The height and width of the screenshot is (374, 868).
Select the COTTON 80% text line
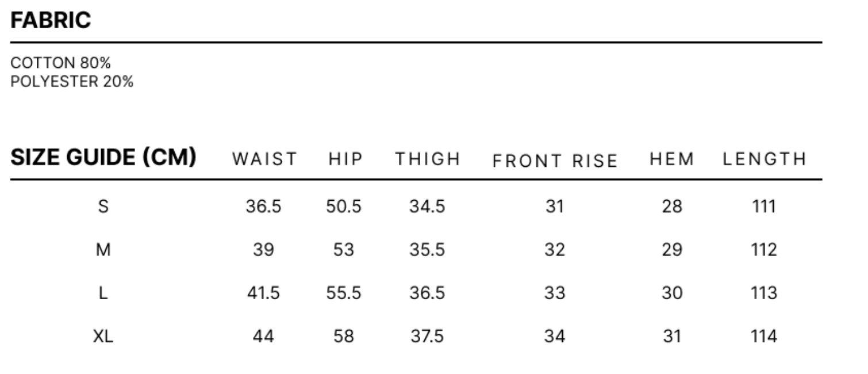(x=61, y=62)
